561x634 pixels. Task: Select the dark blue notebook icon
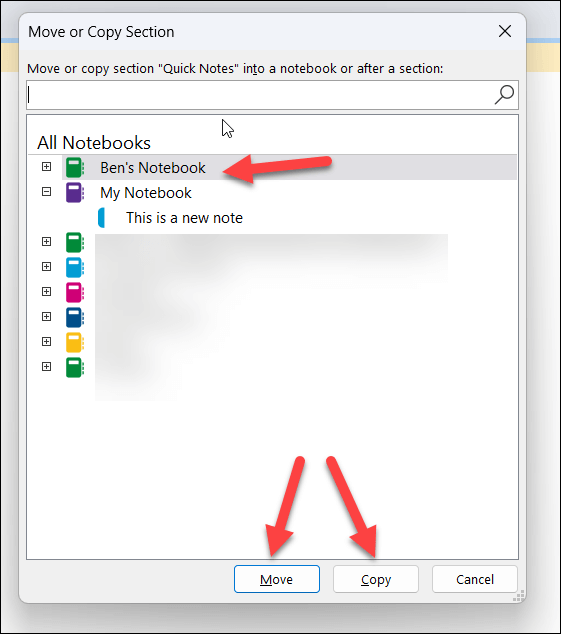coord(75,317)
